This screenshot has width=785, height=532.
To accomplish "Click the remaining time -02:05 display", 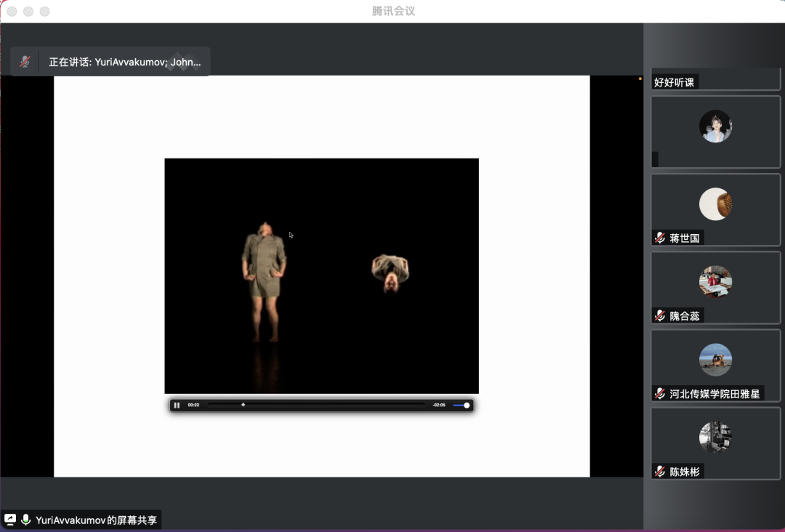I will (x=438, y=405).
